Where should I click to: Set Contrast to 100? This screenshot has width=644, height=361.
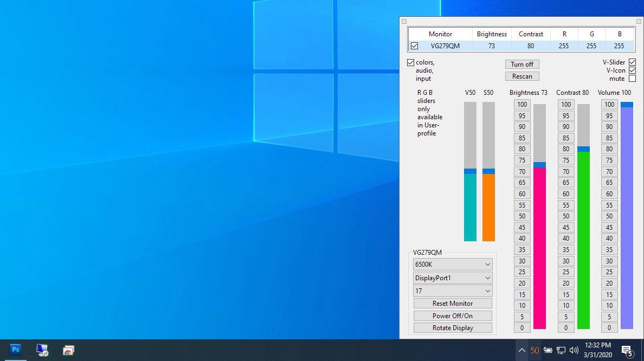566,105
